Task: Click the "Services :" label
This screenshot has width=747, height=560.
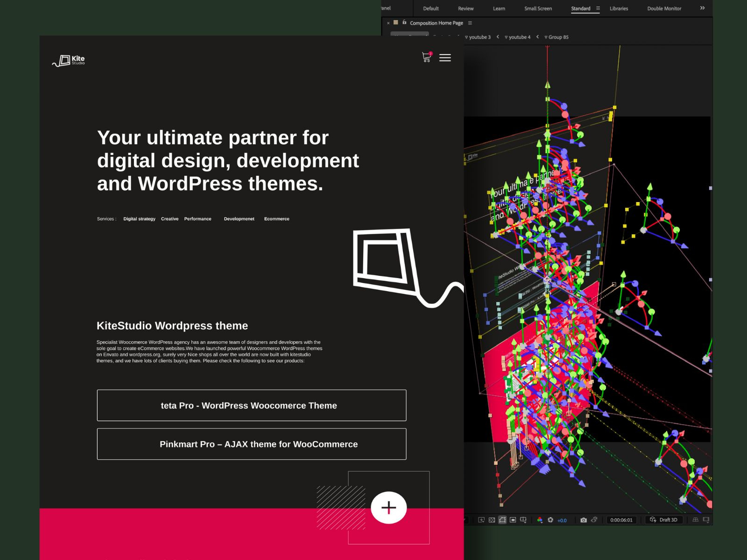Action: point(106,219)
